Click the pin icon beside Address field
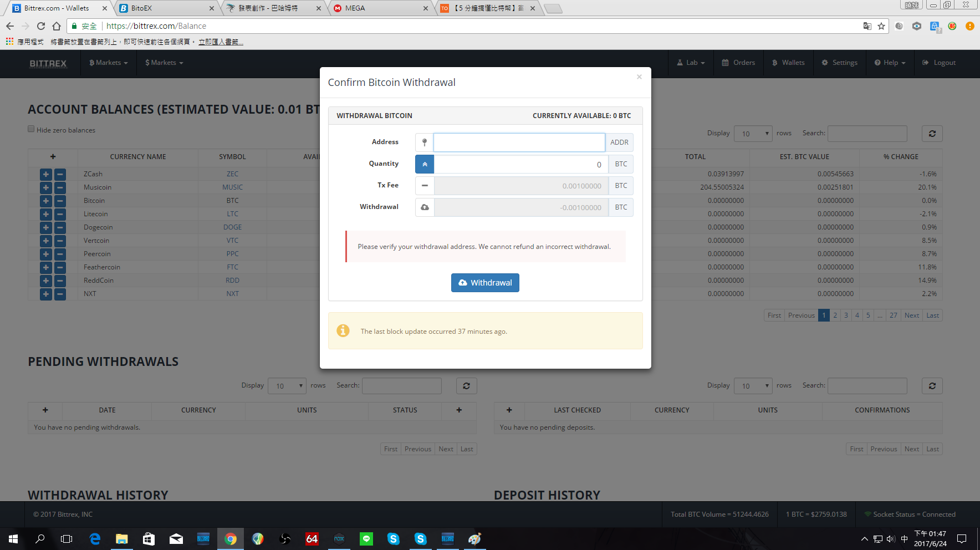 425,142
